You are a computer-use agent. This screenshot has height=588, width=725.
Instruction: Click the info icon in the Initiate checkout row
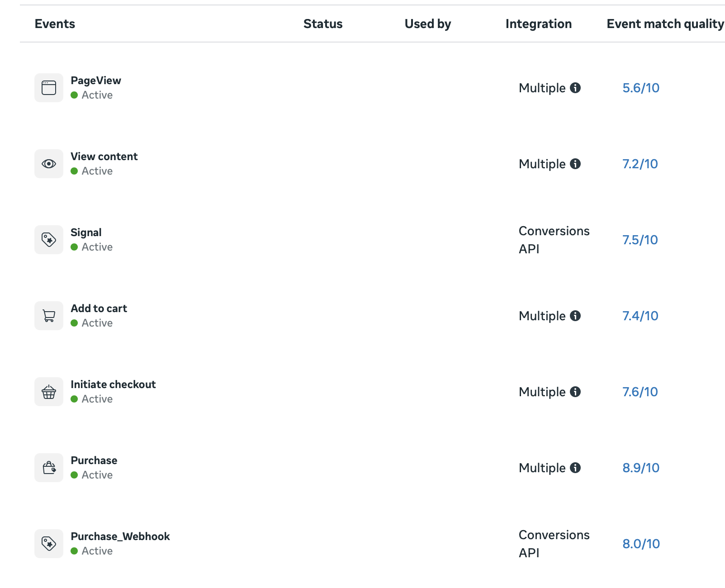(575, 392)
